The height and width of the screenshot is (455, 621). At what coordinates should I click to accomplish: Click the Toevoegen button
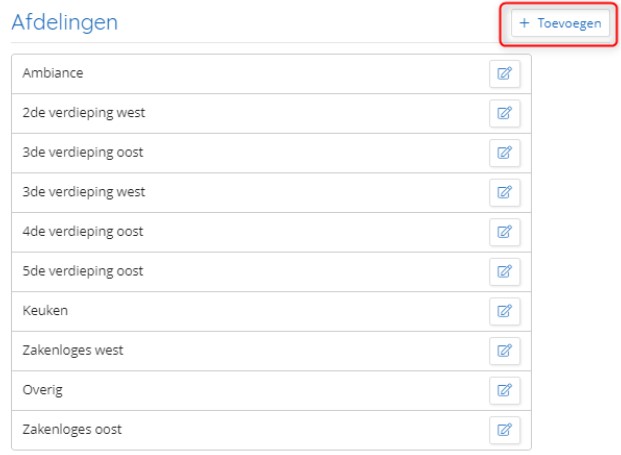point(560,23)
